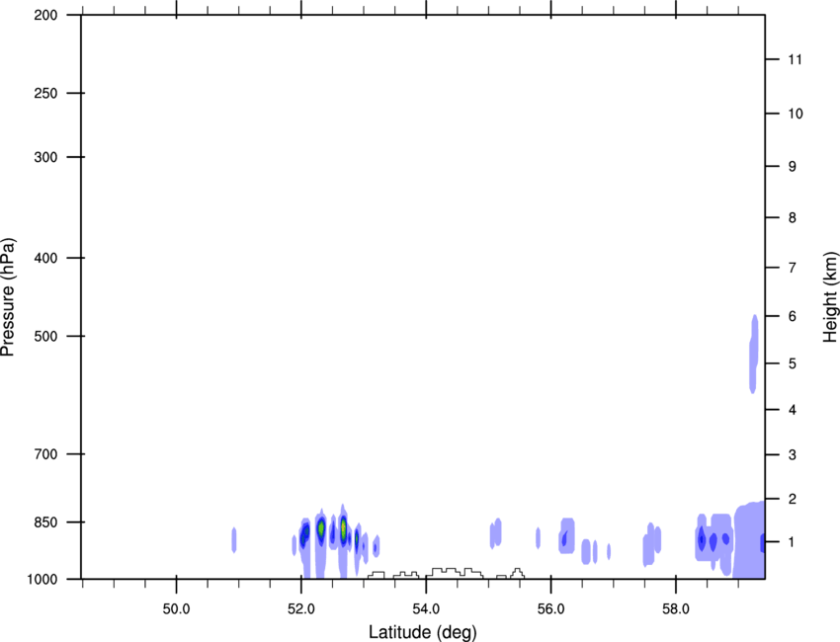Click the 54.0 latitude tick label
This screenshot has width=840, height=642.
(426, 609)
